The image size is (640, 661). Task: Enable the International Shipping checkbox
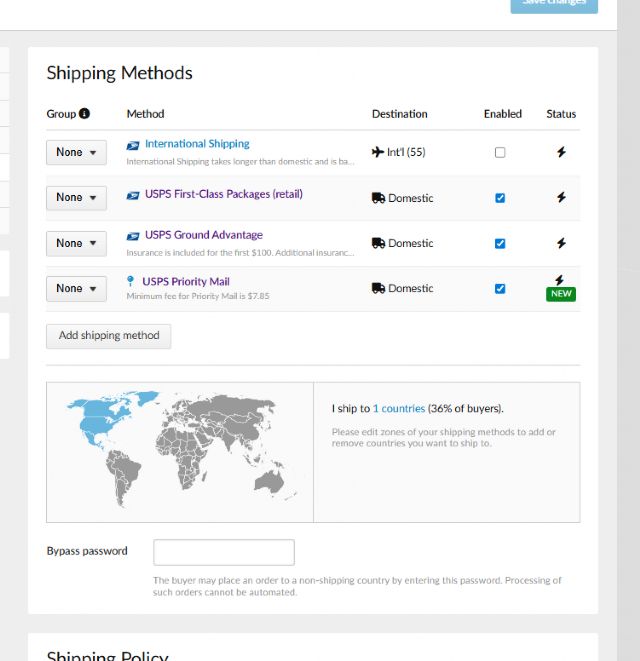pos(500,152)
